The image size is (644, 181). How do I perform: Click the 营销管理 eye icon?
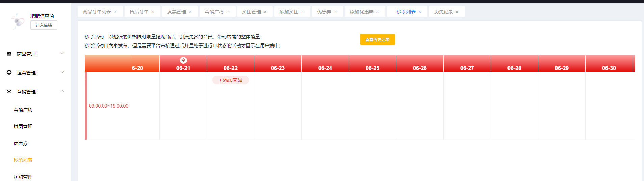[x=9, y=92]
